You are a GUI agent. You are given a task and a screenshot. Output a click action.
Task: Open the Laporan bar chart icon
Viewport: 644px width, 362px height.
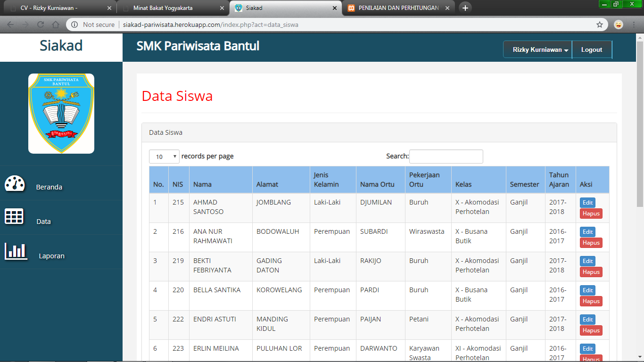16,251
